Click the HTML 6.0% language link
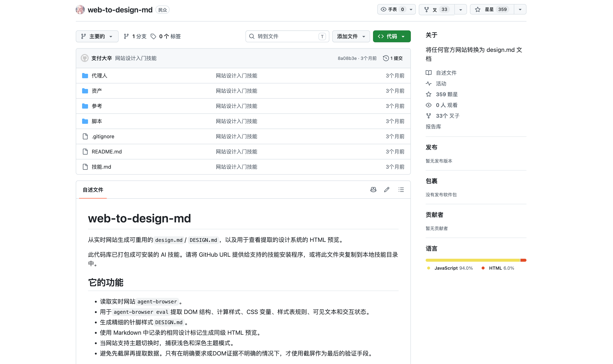The height and width of the screenshot is (364, 613). click(498, 268)
